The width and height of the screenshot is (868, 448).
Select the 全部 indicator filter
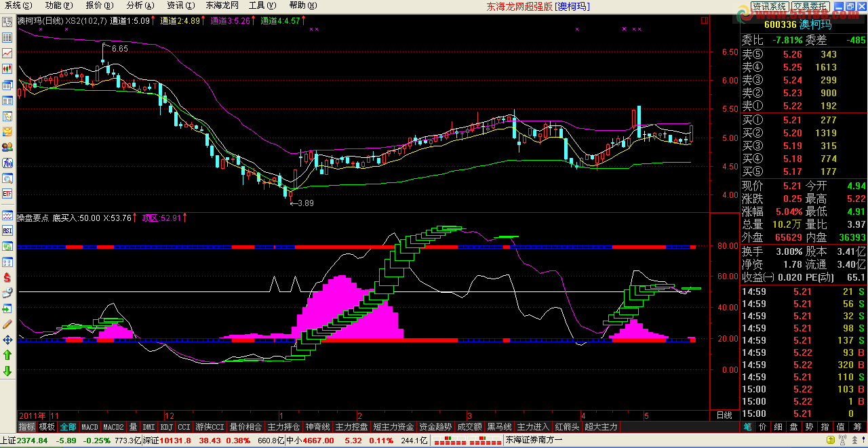pyautogui.click(x=68, y=427)
